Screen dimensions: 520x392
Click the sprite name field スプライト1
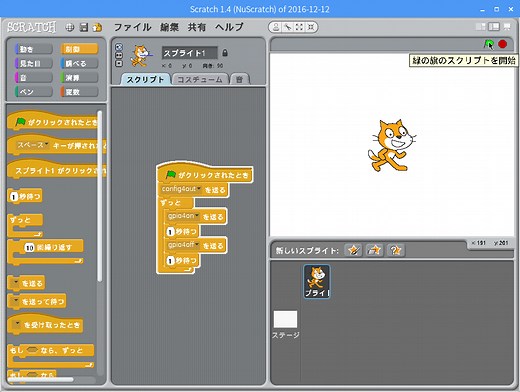pos(189,53)
